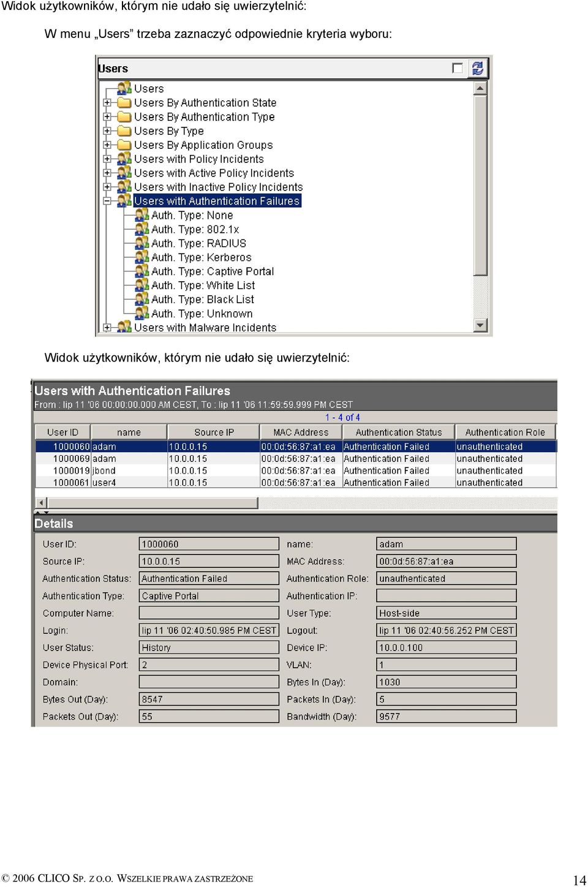
Task: Click the Users By Authentication State folder icon
Action: click(x=124, y=102)
